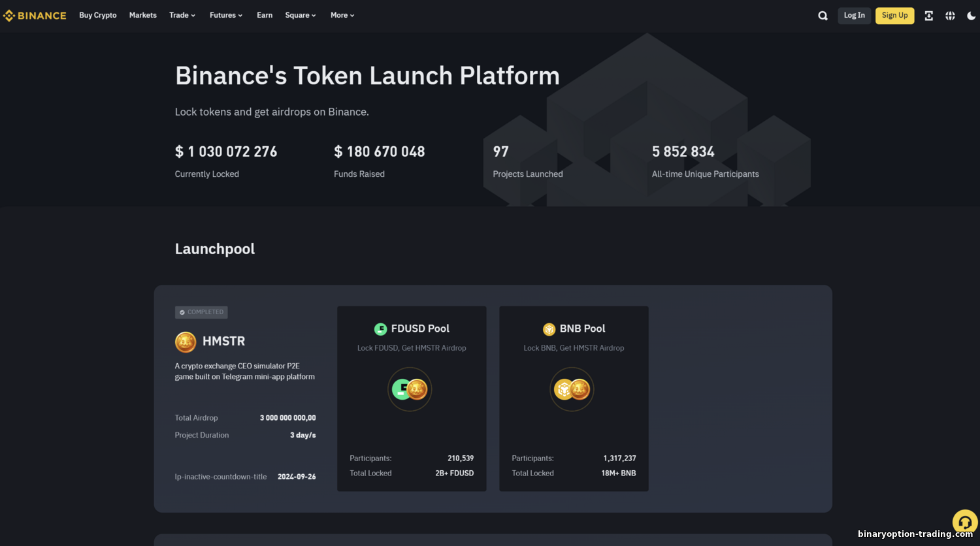Expand the Square dropdown menu

click(x=301, y=15)
